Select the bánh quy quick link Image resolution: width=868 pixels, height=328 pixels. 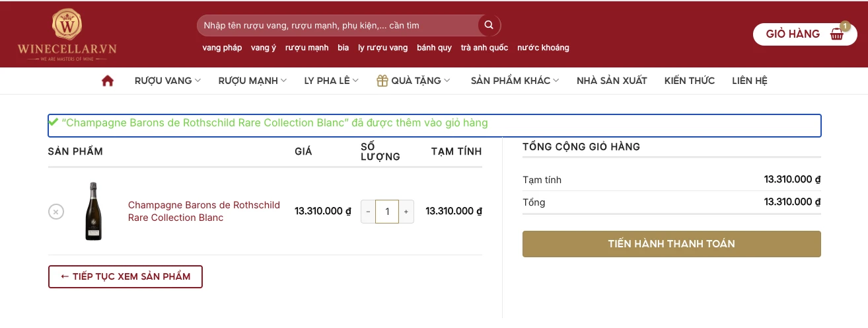[x=435, y=48]
